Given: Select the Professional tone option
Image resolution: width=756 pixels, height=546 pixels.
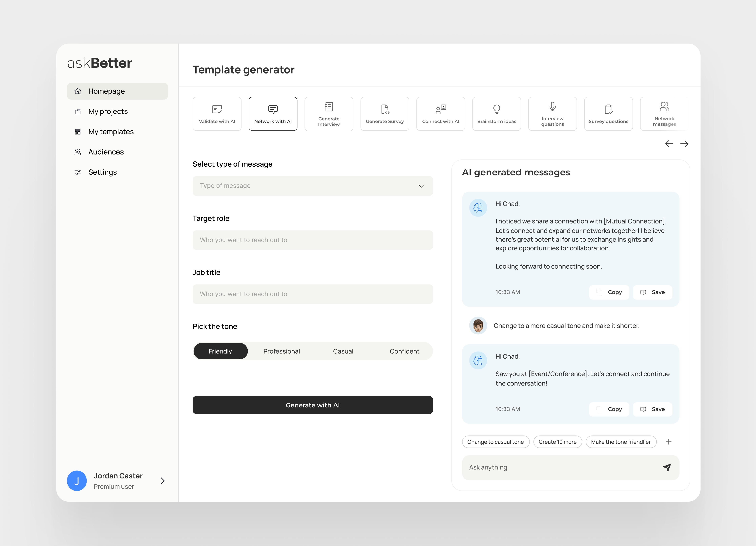Looking at the screenshot, I should click(281, 351).
